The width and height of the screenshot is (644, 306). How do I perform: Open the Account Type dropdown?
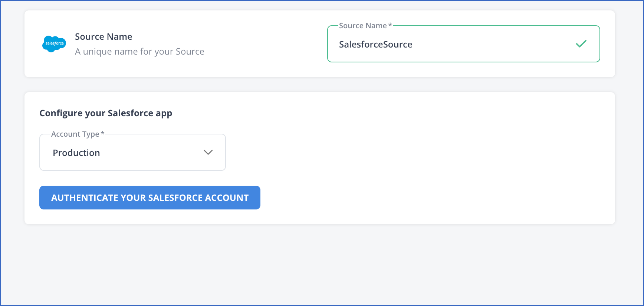coord(132,152)
